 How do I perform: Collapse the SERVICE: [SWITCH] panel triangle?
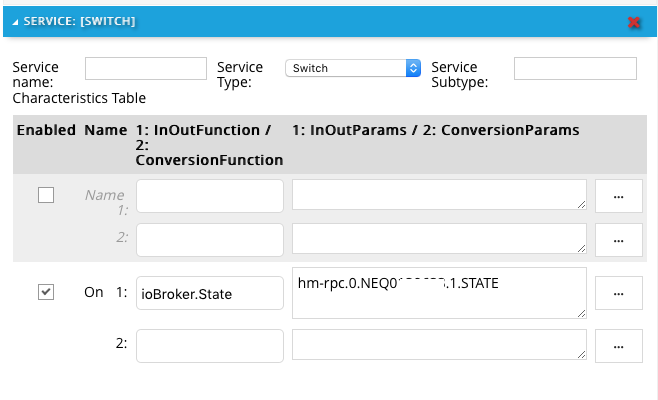pyautogui.click(x=13, y=20)
